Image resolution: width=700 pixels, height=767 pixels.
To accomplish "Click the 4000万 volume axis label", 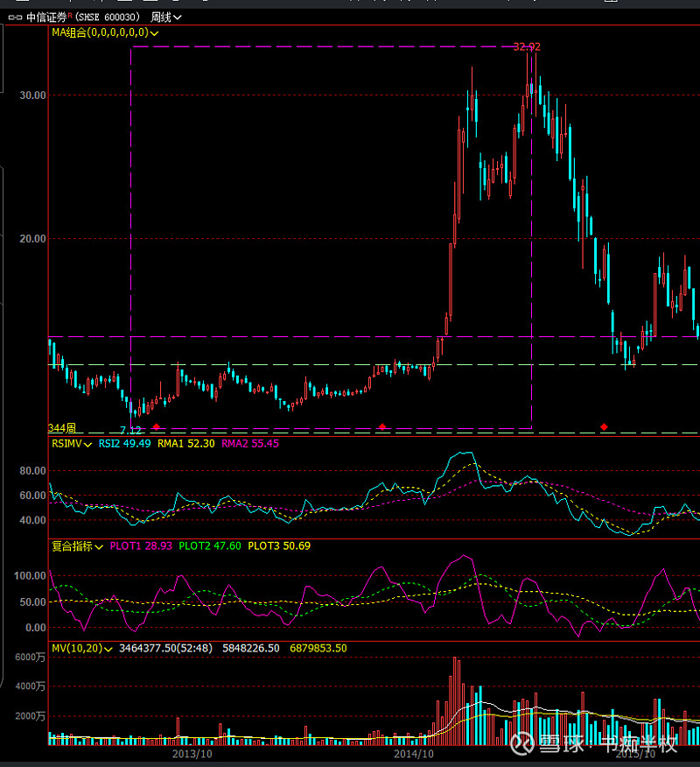I will 31,686.
